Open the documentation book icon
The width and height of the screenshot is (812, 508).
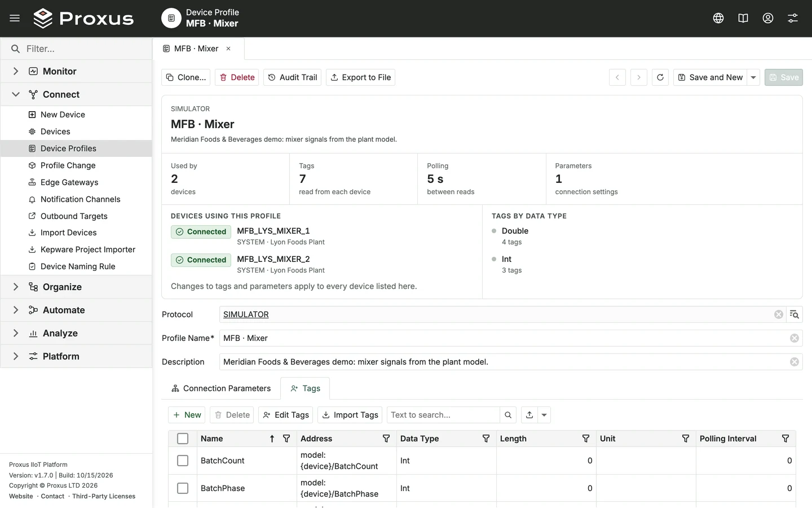743,18
